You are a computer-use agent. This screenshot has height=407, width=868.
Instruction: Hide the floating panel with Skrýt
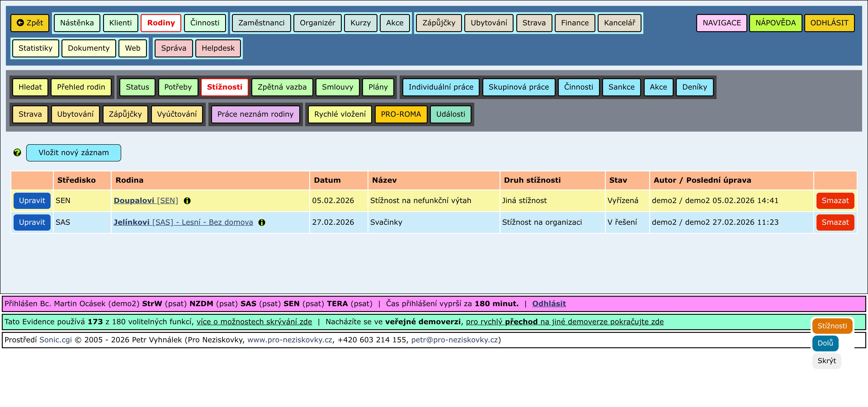[827, 361]
